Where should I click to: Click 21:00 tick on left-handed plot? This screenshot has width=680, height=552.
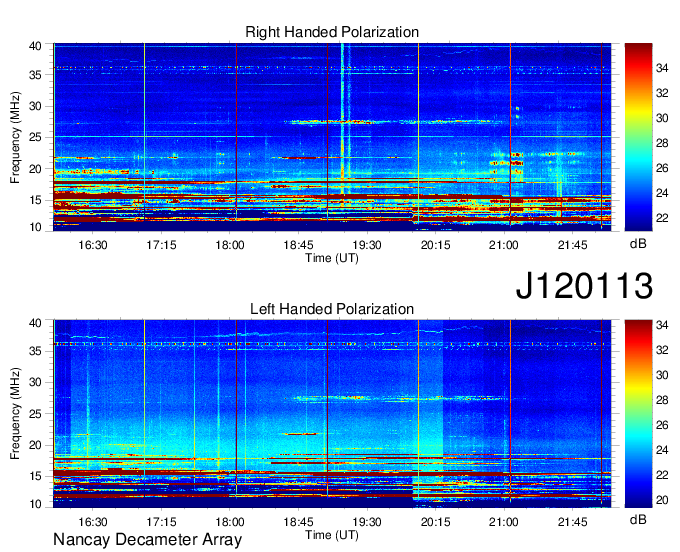(503, 522)
